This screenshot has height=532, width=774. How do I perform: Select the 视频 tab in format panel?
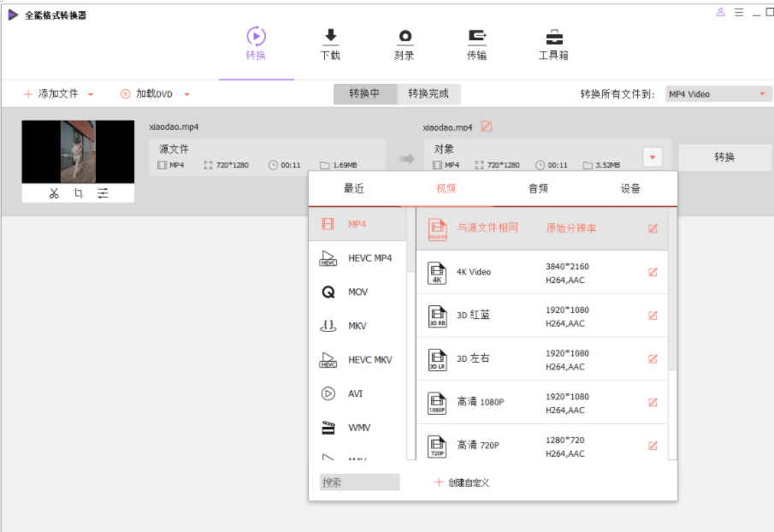pyautogui.click(x=446, y=188)
